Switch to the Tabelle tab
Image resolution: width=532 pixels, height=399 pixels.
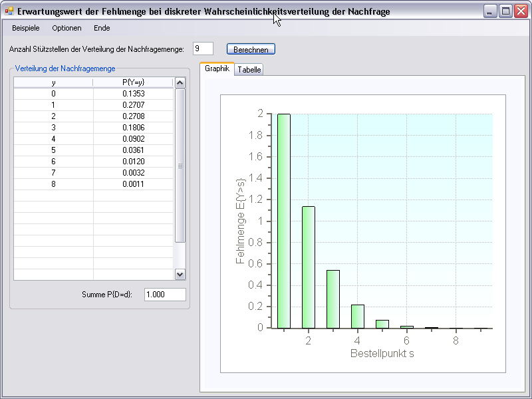[x=249, y=70]
